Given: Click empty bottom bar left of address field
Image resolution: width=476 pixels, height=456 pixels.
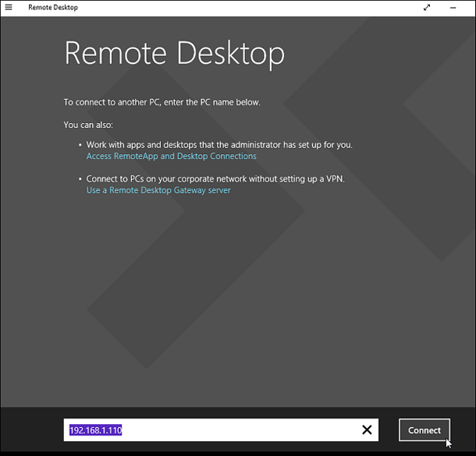Looking at the screenshot, I should (31, 429).
